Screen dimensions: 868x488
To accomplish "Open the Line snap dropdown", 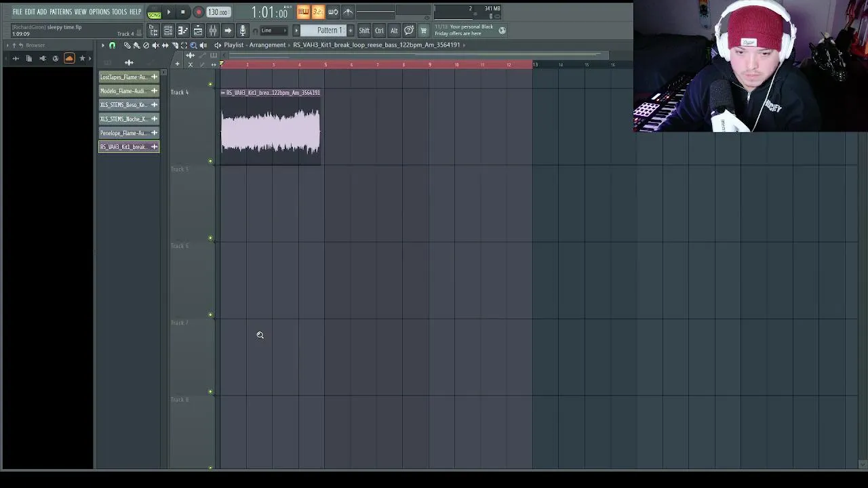I will (x=273, y=30).
